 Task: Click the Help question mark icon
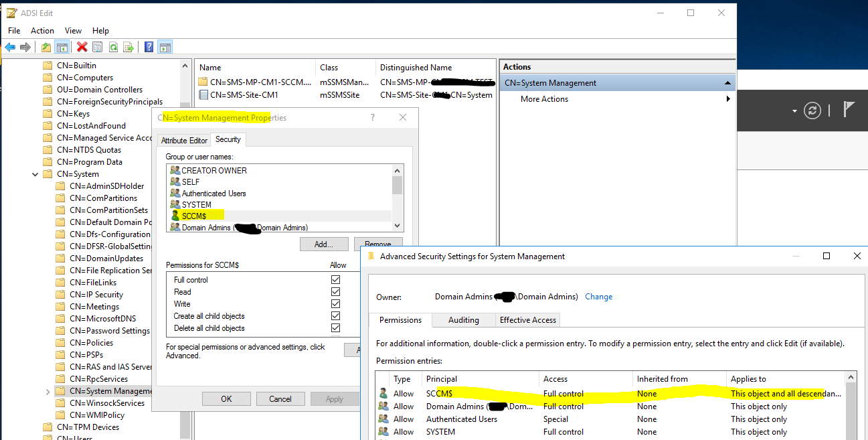[x=149, y=46]
